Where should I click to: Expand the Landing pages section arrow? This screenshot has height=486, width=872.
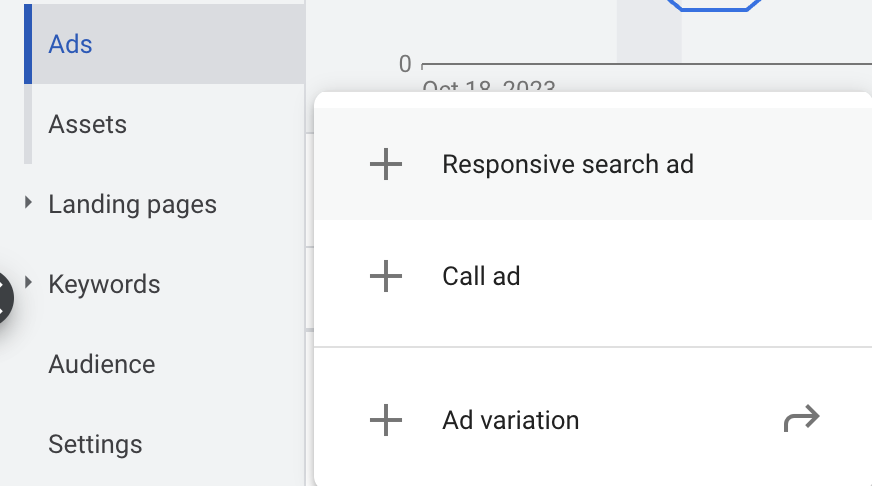(29, 203)
